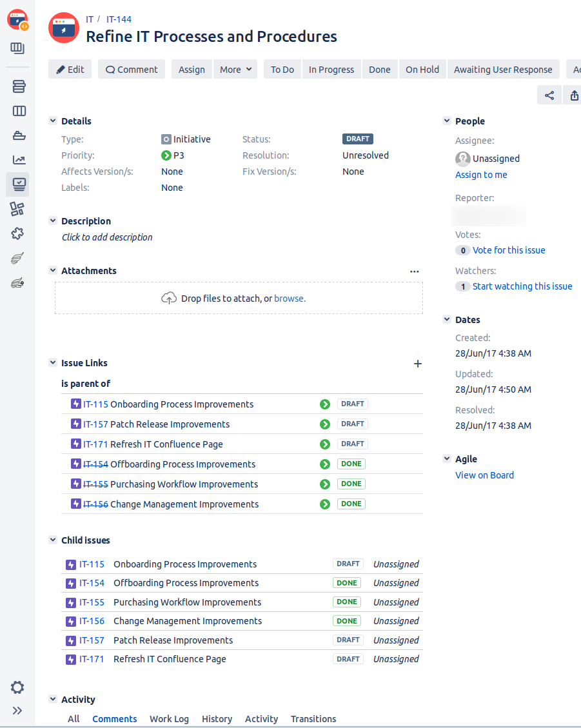This screenshot has width=581, height=728.
Task: Expand the sidebar with the double chevron
Action: point(17,711)
